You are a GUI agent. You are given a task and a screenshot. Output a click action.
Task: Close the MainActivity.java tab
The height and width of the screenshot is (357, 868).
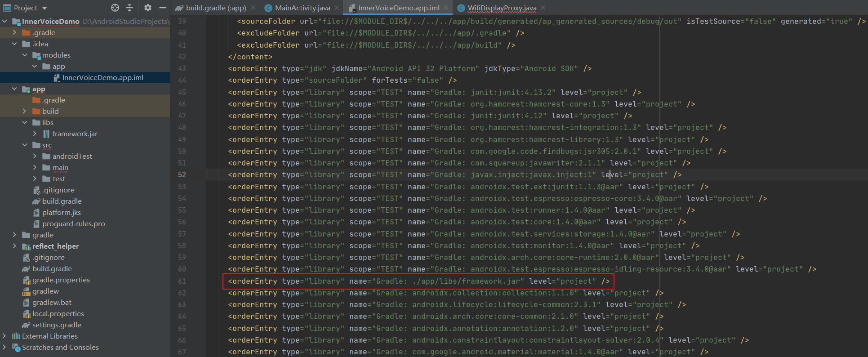pyautogui.click(x=337, y=8)
